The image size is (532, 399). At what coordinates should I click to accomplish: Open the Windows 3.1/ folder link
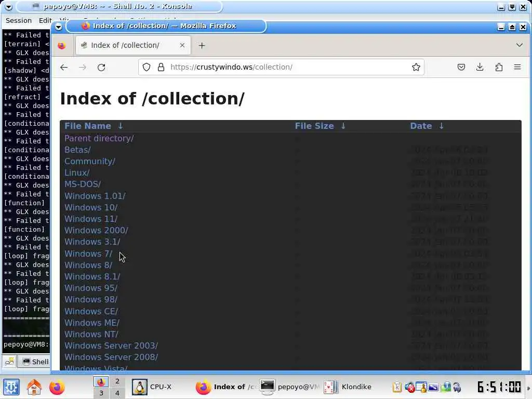(x=92, y=242)
